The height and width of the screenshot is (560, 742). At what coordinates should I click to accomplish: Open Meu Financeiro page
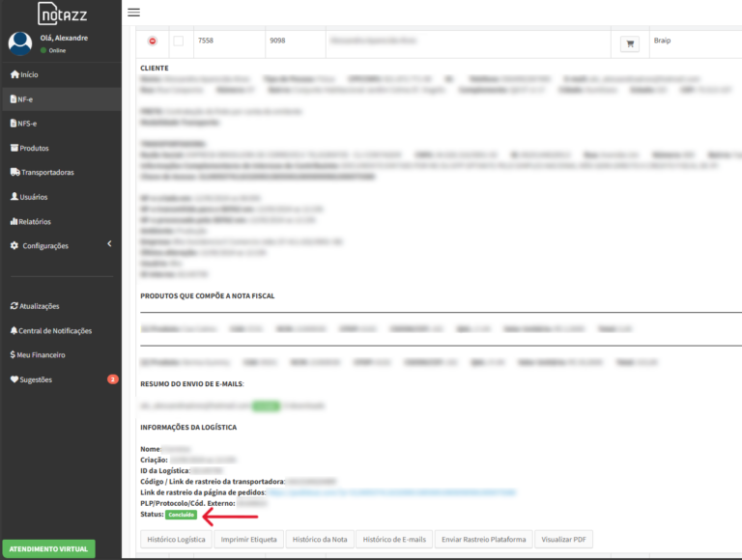point(43,354)
